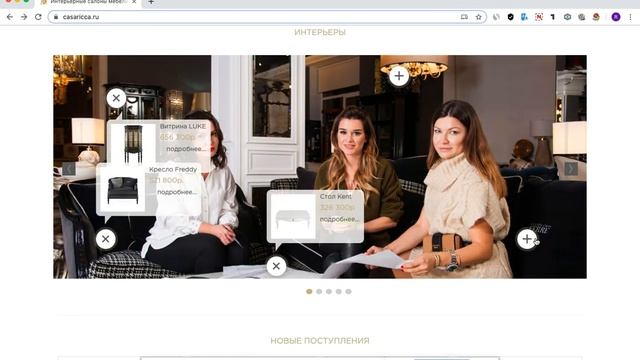Select the third carousel dot
The height and width of the screenshot is (360, 640).
coord(329,291)
